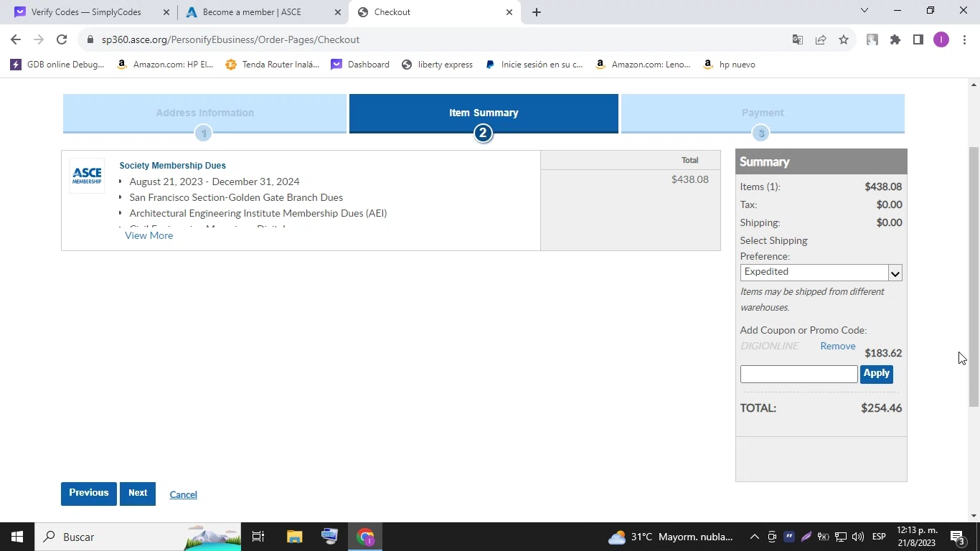Open the notification center icon
This screenshot has height=551, width=980.
(957, 537)
